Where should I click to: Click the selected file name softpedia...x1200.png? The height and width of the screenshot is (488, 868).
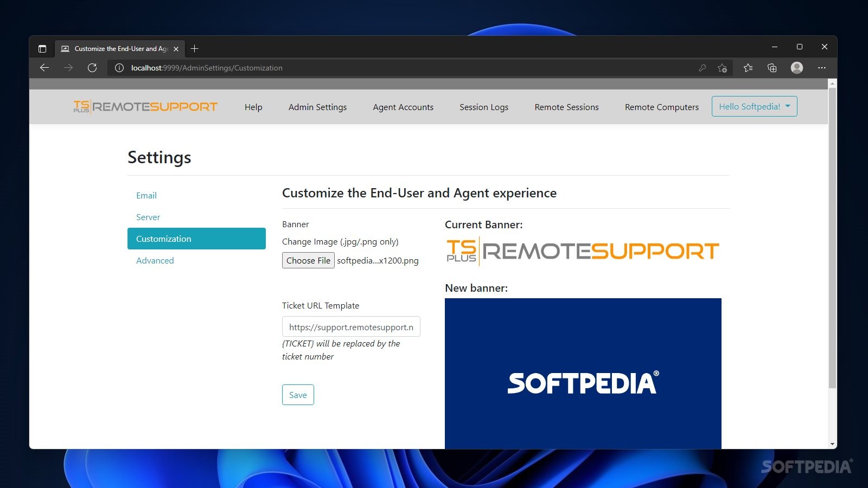[x=378, y=260]
